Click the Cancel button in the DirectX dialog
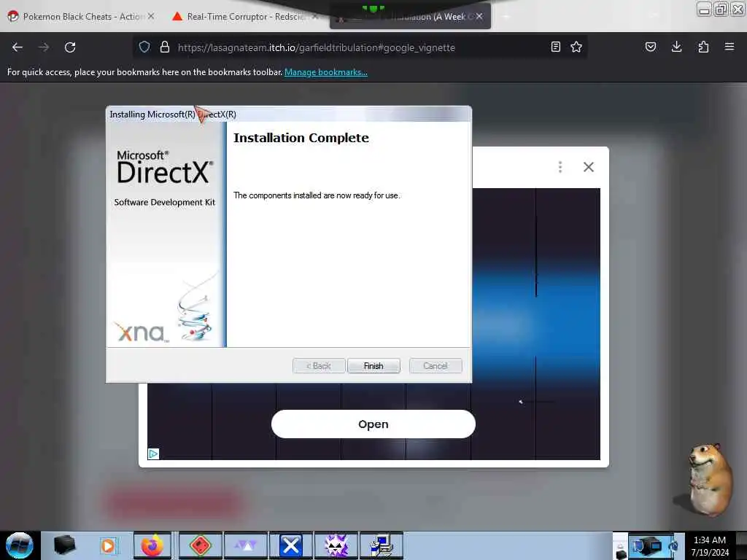 436,366
